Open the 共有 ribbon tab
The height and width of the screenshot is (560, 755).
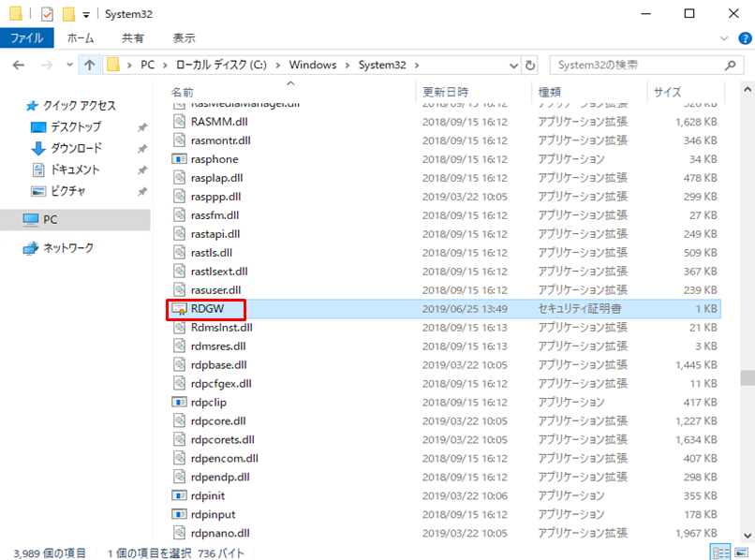point(132,38)
